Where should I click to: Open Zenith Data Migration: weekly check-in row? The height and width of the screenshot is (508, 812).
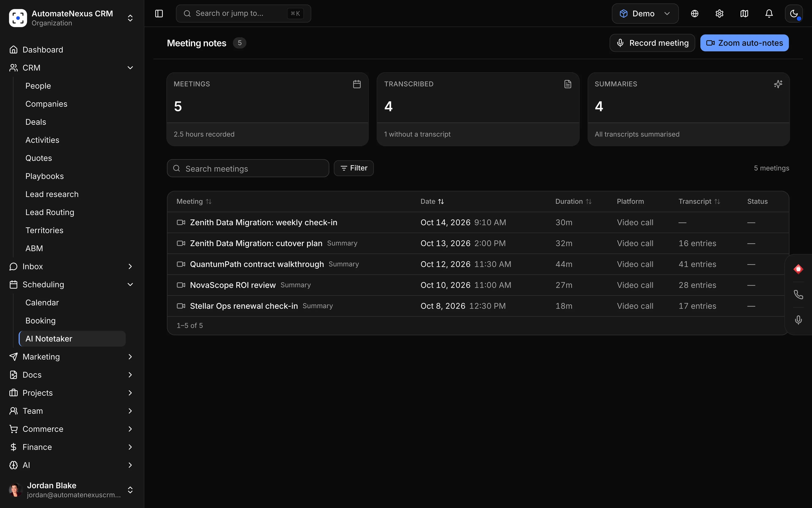point(478,222)
